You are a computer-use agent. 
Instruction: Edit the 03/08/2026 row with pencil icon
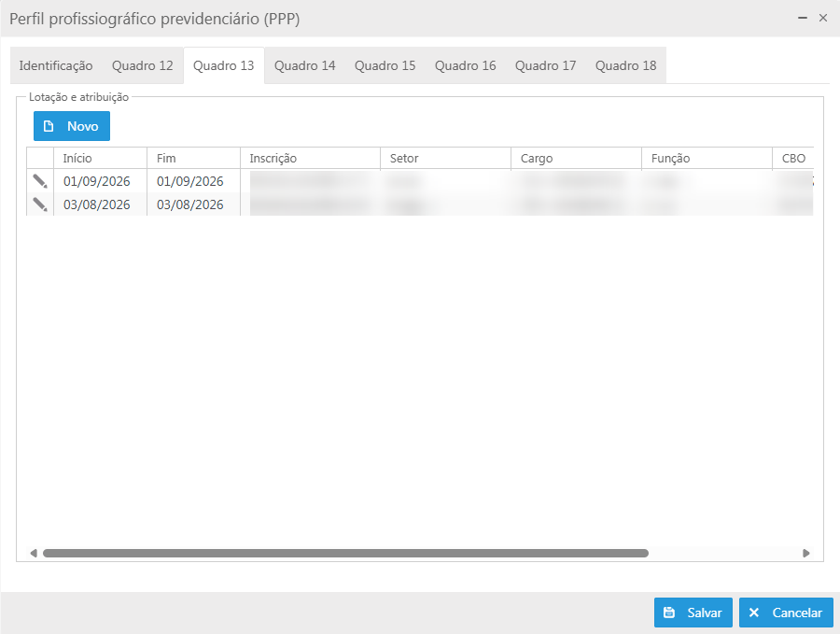pyautogui.click(x=40, y=204)
